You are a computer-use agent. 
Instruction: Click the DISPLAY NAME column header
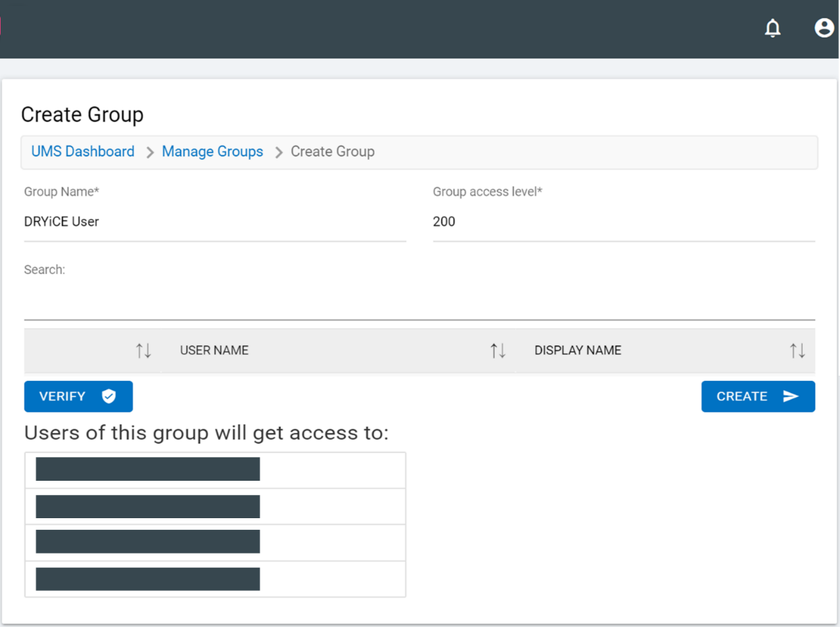pos(577,351)
